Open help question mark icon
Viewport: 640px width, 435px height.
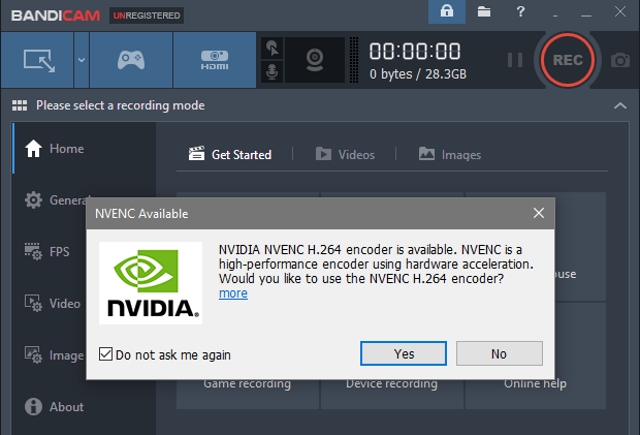click(x=520, y=12)
